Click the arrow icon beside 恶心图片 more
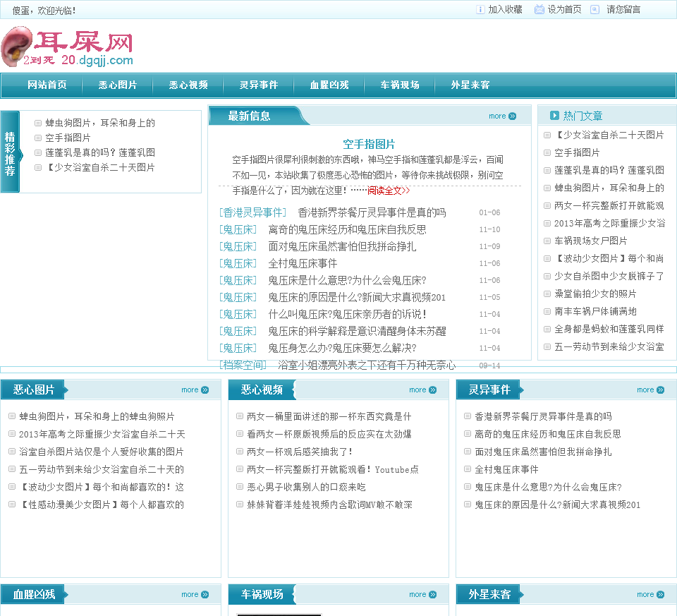 [x=205, y=389]
